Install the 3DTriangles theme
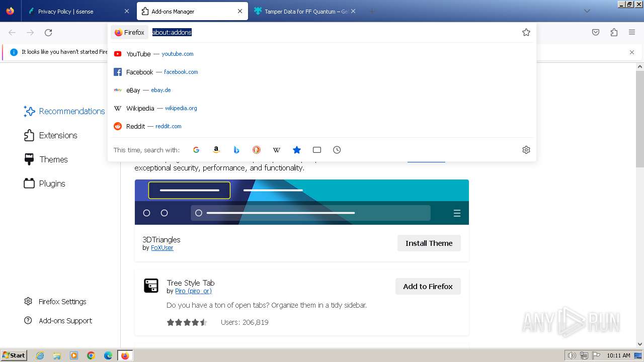The height and width of the screenshot is (362, 644). 429,243
